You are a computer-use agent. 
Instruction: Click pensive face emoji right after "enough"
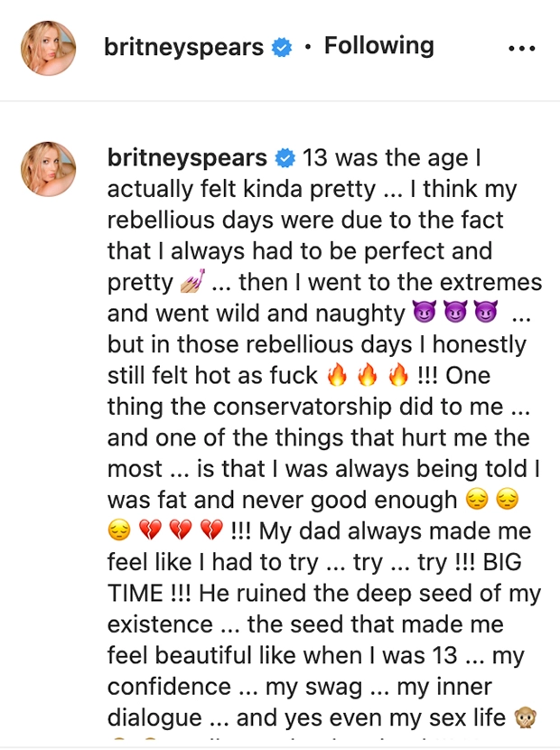tap(477, 500)
